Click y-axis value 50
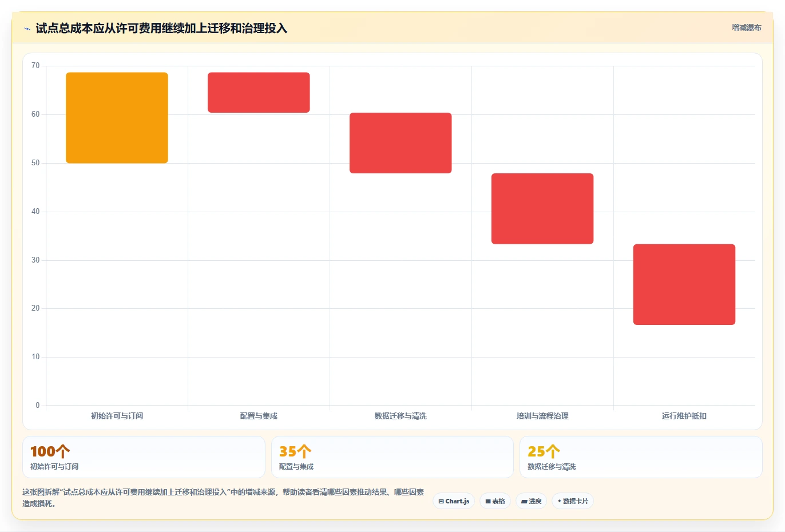This screenshot has height=532, width=785. [x=35, y=163]
